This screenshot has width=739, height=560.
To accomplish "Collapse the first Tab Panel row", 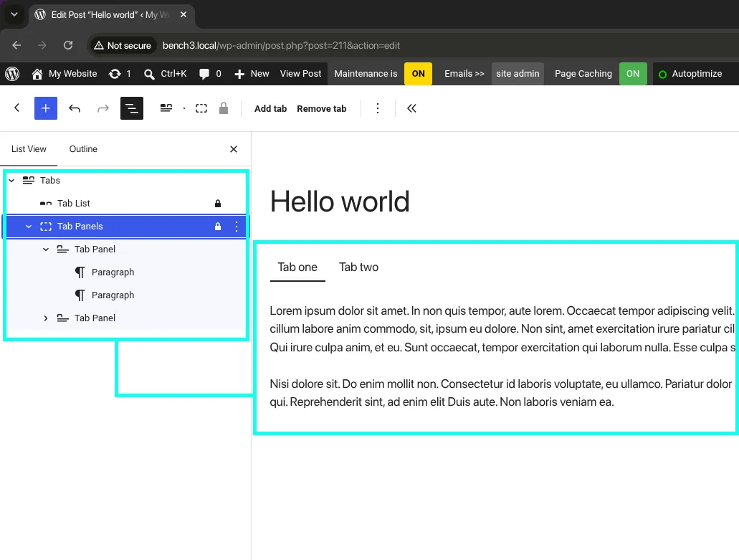I will pos(46,250).
